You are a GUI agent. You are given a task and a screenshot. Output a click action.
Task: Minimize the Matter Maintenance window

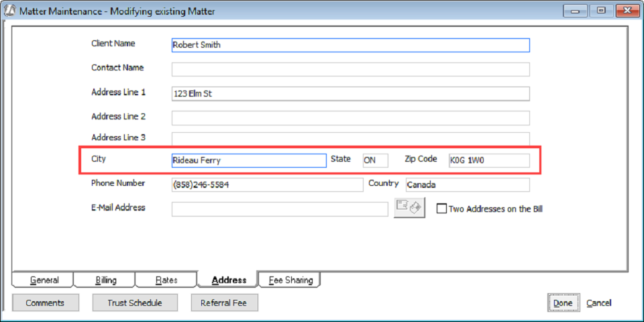pyautogui.click(x=575, y=11)
